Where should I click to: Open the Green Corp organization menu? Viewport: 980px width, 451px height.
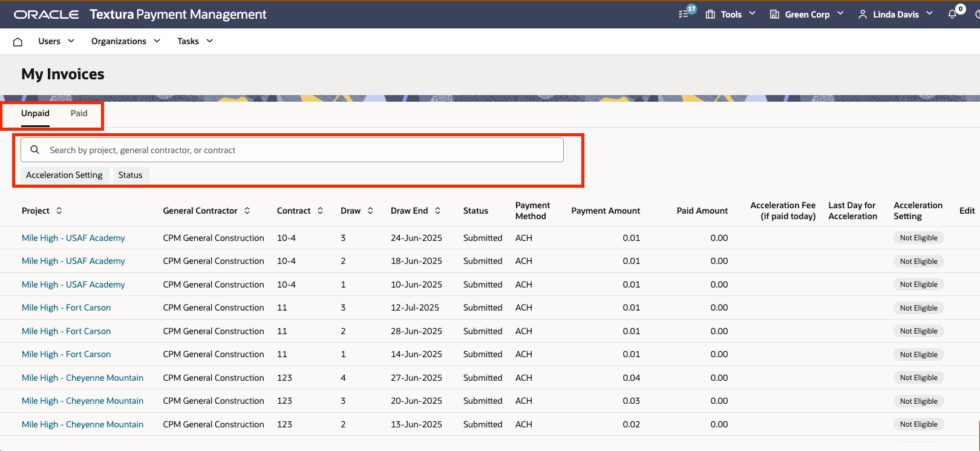[806, 14]
